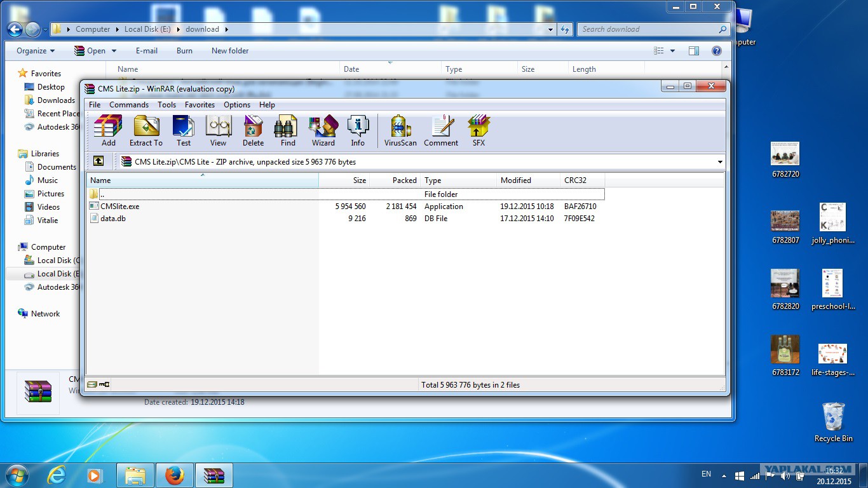The width and height of the screenshot is (868, 488).
Task: Open Internet Explorer from the taskbar
Action: click(57, 475)
